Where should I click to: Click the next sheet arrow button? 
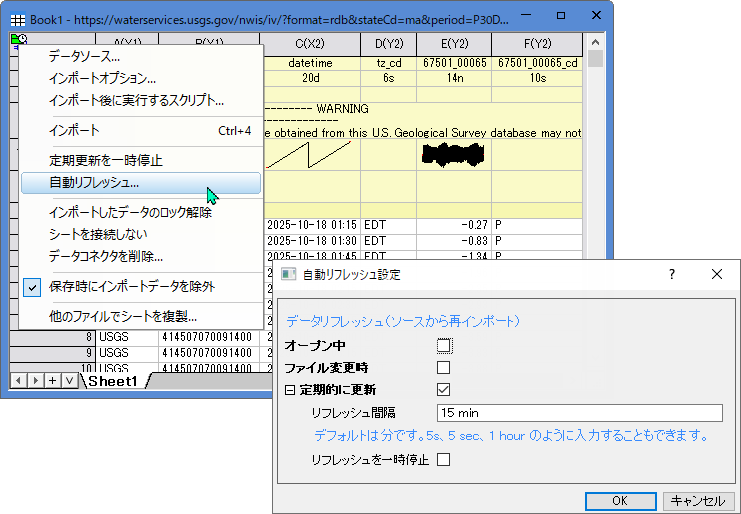coord(35,381)
